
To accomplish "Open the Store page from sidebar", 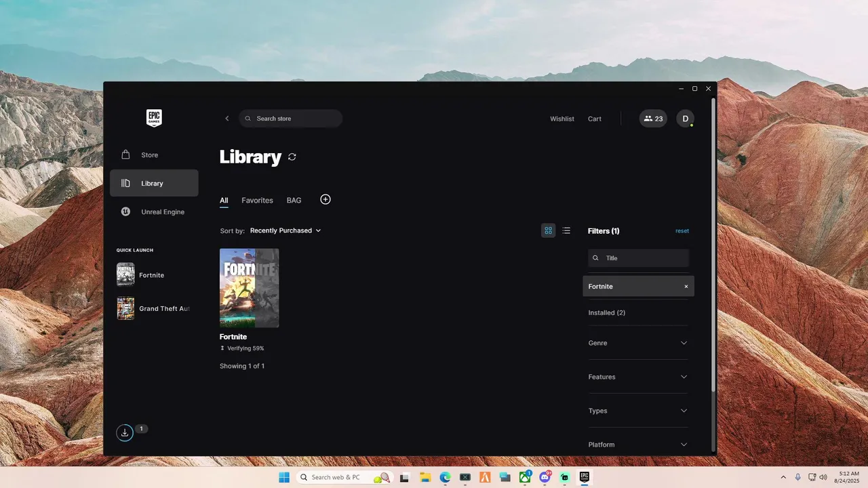I will tap(154, 155).
